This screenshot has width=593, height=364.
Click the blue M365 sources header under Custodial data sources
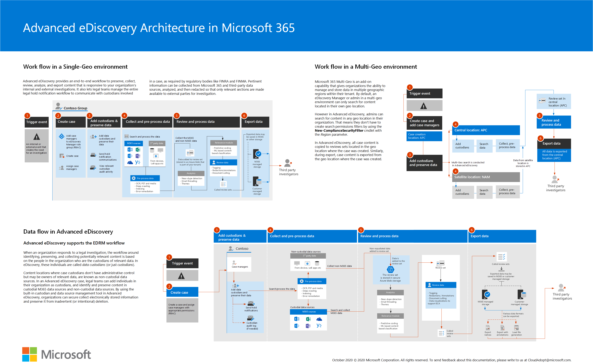pyautogui.click(x=308, y=312)
